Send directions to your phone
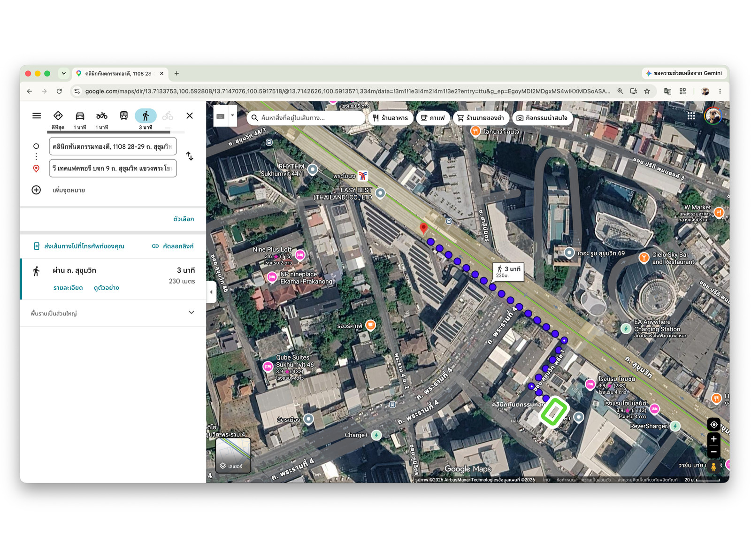Screen dimensions: 751x560 pyautogui.click(x=79, y=246)
